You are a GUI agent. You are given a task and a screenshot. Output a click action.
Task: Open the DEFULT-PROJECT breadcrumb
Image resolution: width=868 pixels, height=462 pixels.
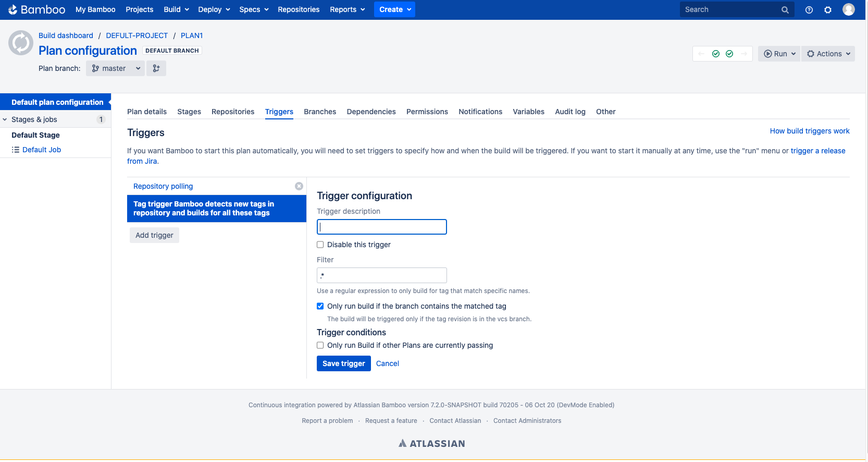pyautogui.click(x=137, y=35)
